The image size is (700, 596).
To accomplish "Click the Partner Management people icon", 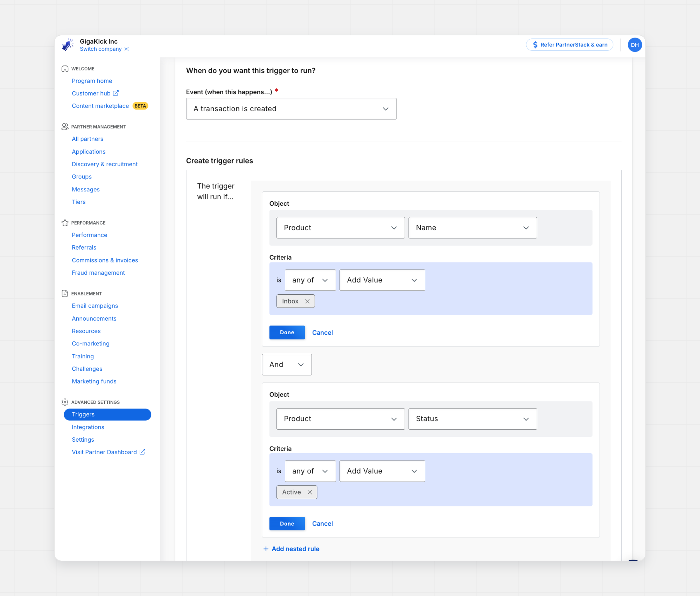I will click(65, 127).
